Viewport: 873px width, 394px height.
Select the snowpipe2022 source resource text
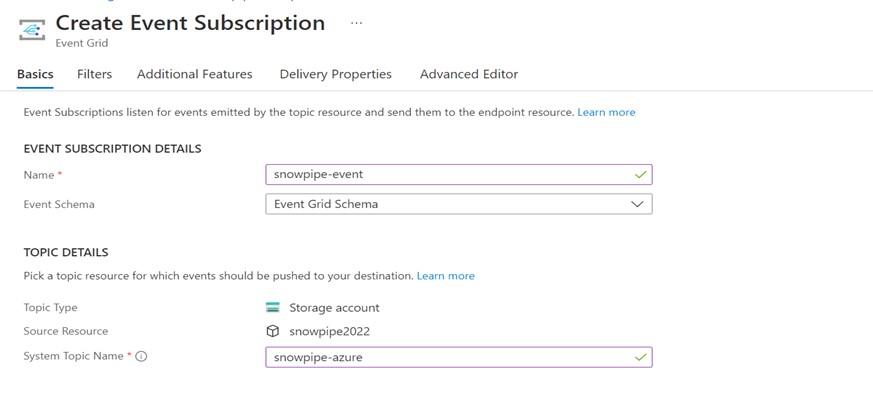[330, 332]
